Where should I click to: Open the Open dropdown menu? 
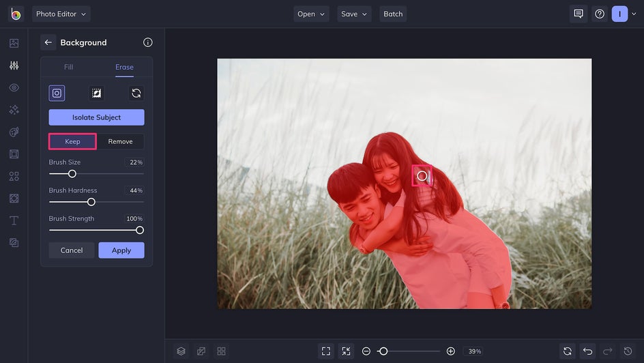311,14
